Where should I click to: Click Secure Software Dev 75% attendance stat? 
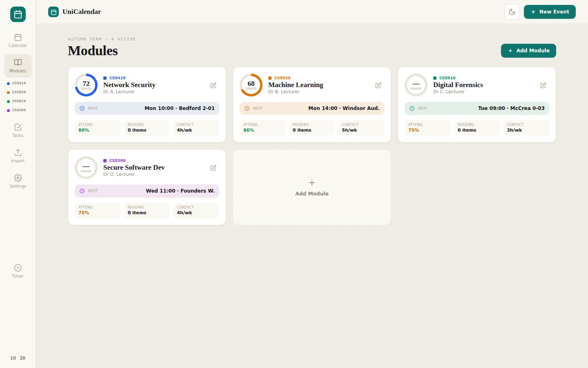click(98, 210)
